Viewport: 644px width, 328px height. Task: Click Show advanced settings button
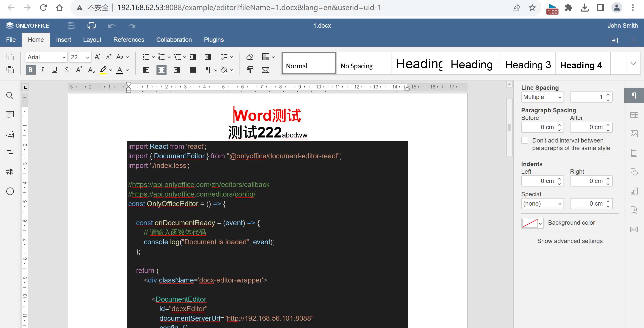(570, 241)
